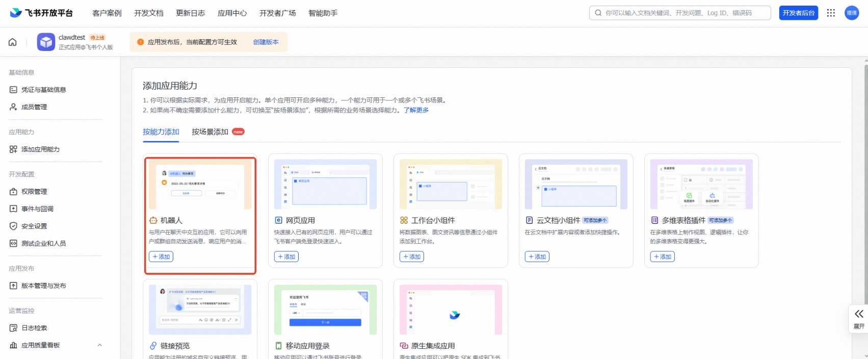Switch to 按场景添加 tab
The width and height of the screenshot is (868, 359).
pyautogui.click(x=210, y=132)
